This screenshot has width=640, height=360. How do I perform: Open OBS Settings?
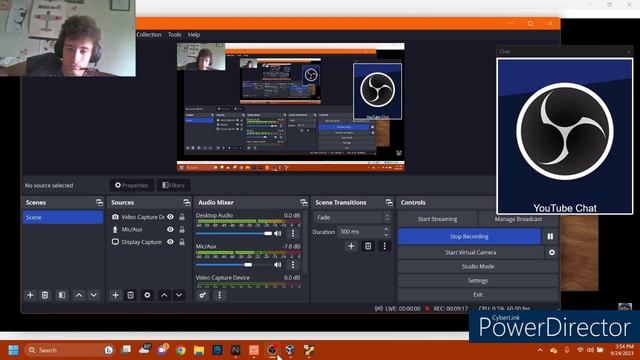click(x=478, y=280)
